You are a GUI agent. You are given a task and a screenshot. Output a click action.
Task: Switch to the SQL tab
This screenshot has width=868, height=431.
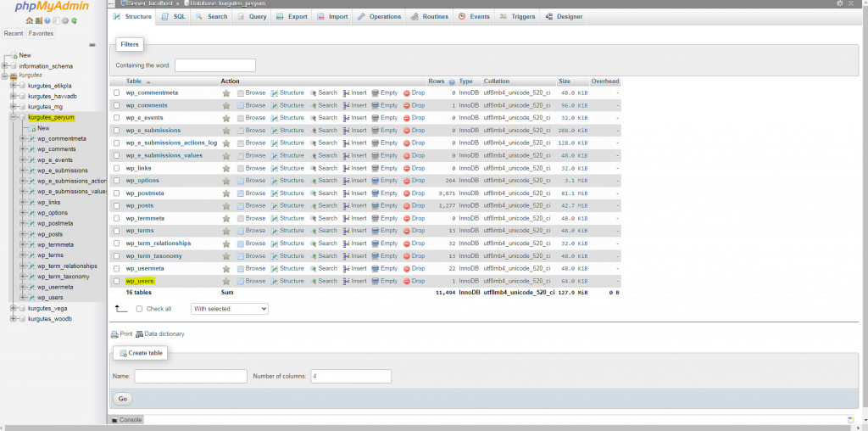173,17
